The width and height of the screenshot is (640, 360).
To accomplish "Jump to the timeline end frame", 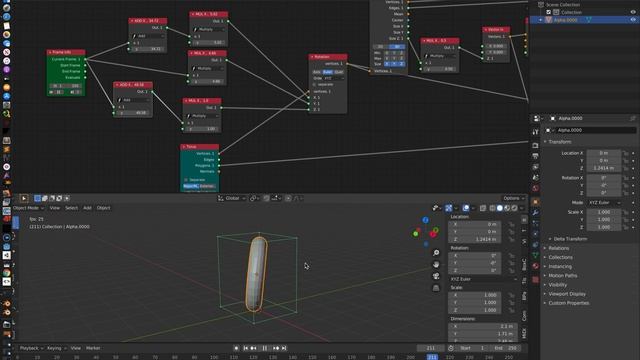I will 284,348.
